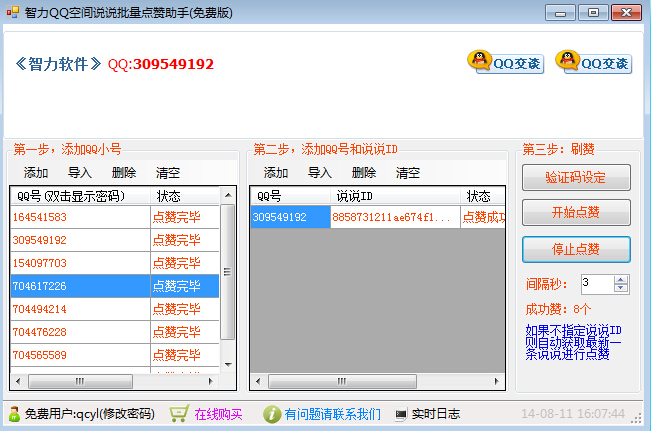The image size is (651, 431).
Task: Stop liking with 停止点赞 button
Action: [x=576, y=249]
